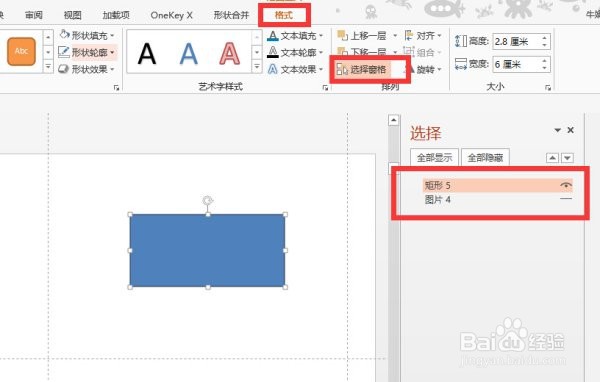Click Show All (全部显示) button
The image size is (600, 382).
[434, 157]
